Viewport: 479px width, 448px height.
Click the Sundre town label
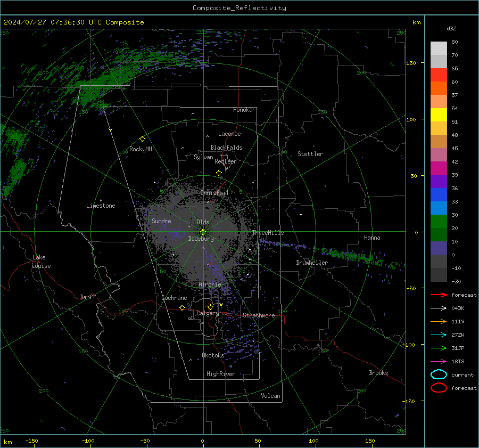[161, 221]
